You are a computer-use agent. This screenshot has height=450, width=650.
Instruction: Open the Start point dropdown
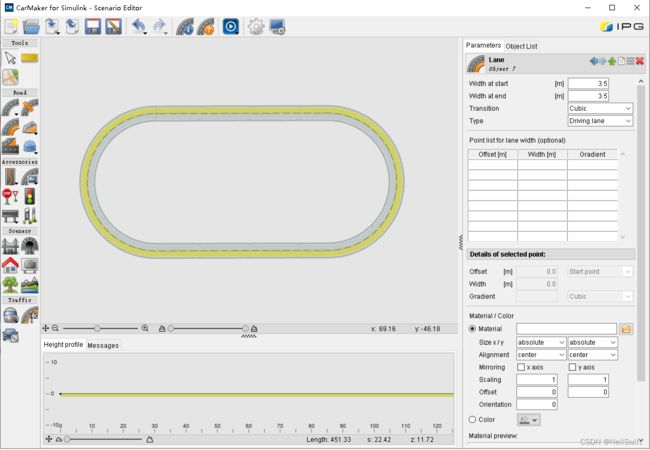coord(600,272)
